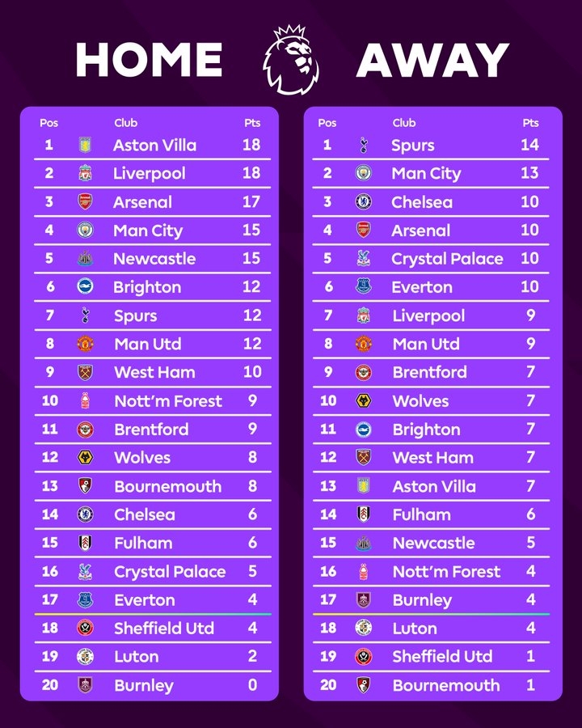Image resolution: width=582 pixels, height=728 pixels.
Task: Click Crystal Palace name in Away table
Action: (447, 259)
